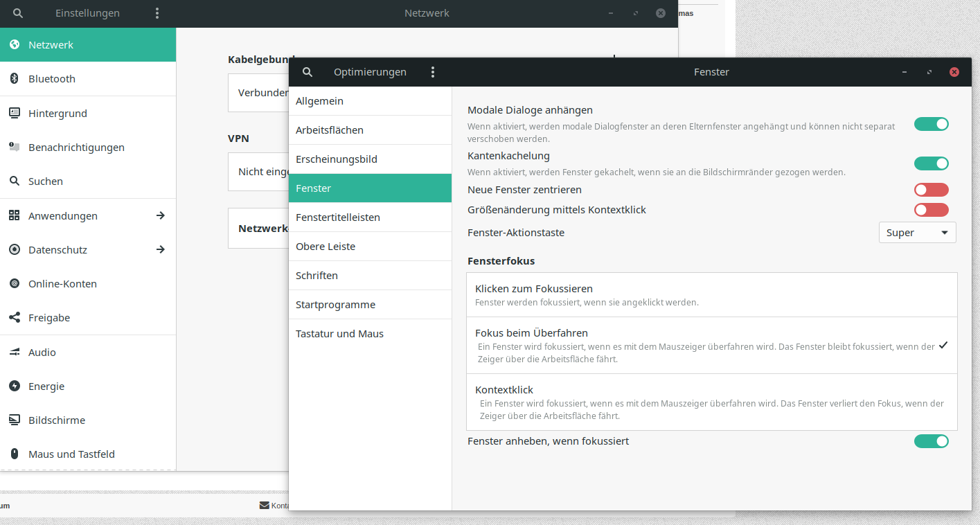Enable the Neue Fenster zentrieren switch

click(931, 190)
